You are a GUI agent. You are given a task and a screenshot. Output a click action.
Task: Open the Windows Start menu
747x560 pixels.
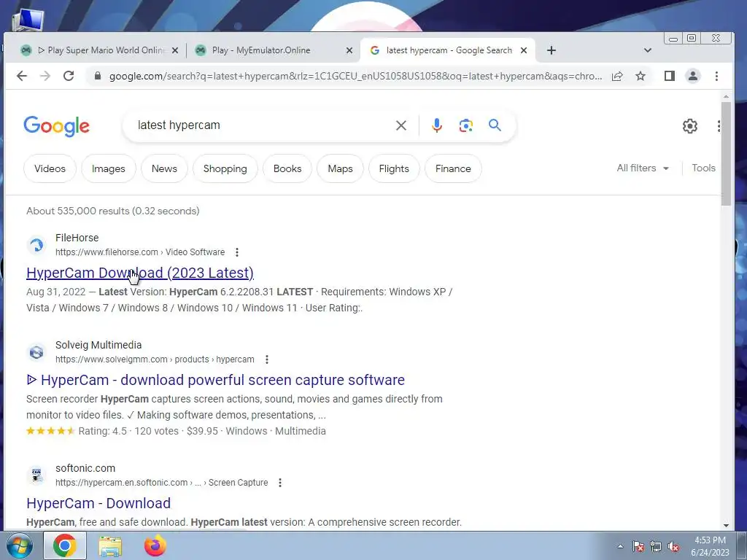[19, 545]
